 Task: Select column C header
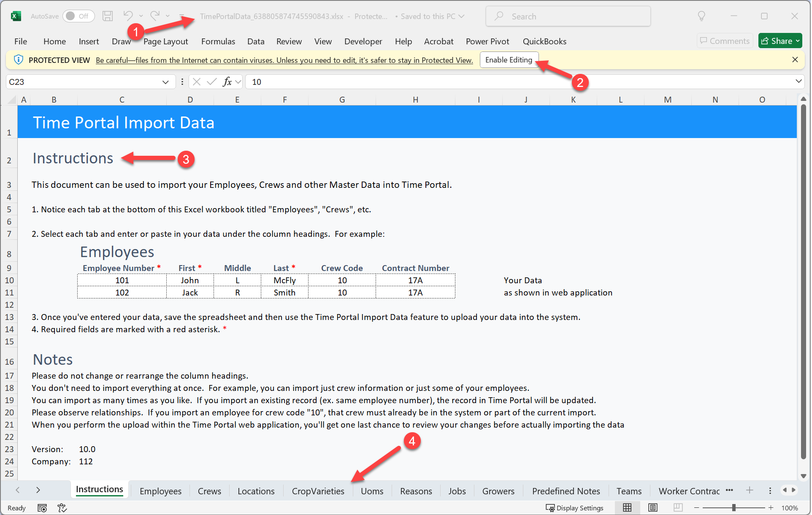[x=122, y=100]
